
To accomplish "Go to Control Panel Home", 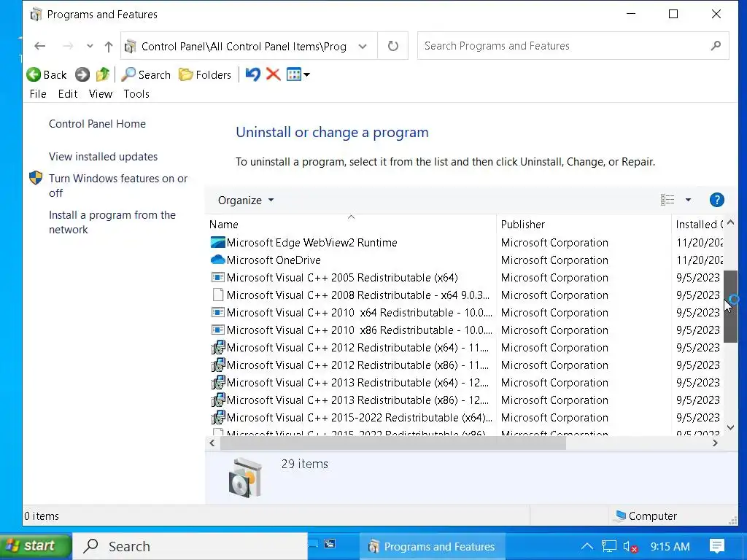I will tap(97, 124).
